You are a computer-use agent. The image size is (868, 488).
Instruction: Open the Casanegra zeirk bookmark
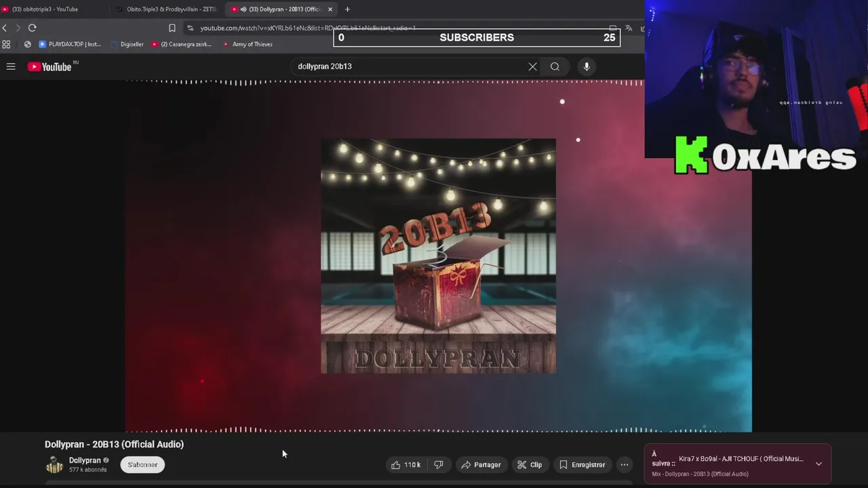click(x=182, y=44)
